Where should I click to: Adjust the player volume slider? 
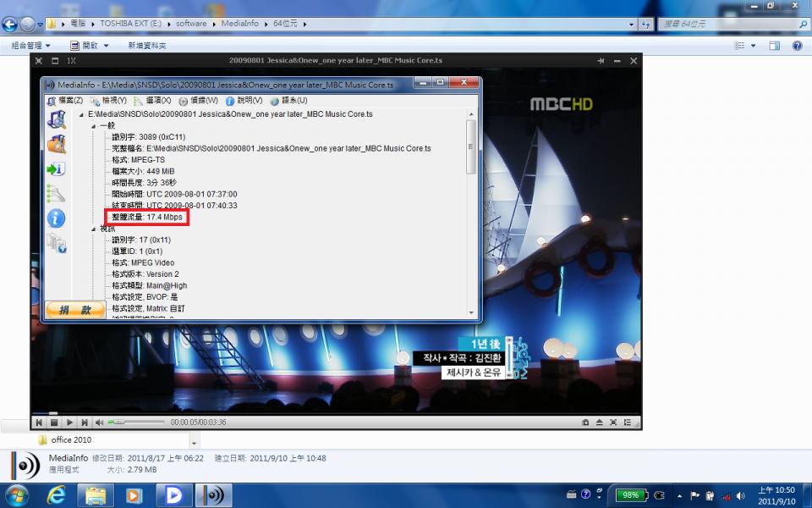coord(137,422)
